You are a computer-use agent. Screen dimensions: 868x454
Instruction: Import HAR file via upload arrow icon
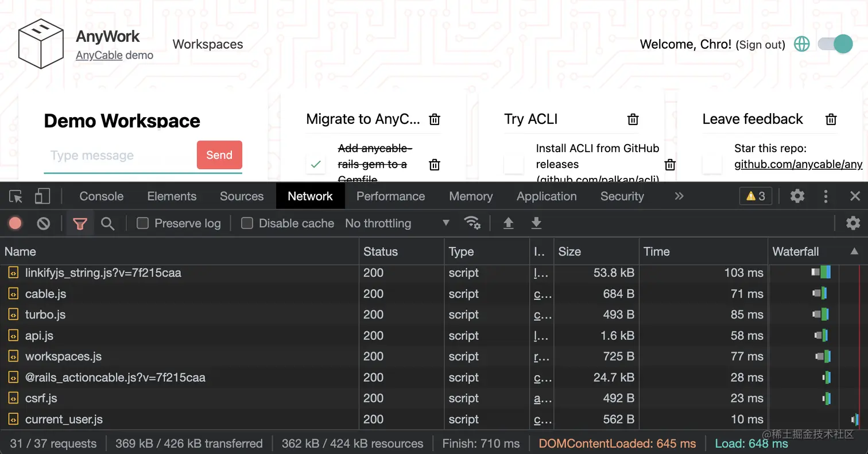(x=508, y=223)
